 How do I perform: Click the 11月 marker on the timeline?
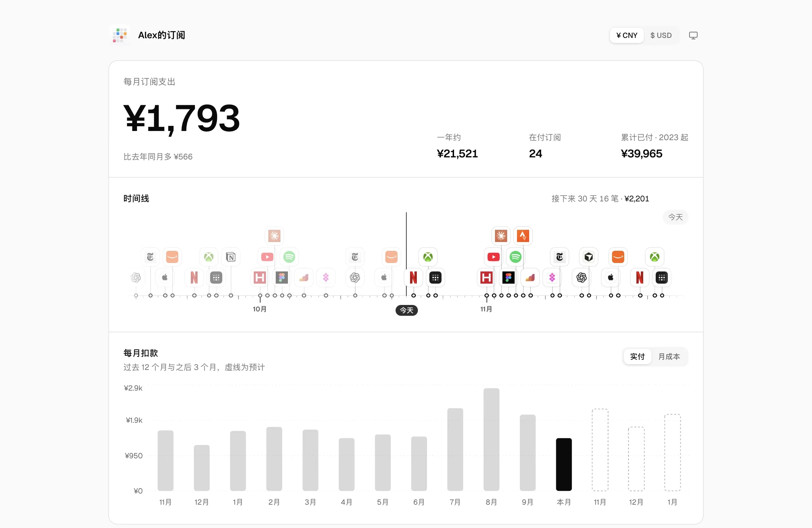pos(486,309)
